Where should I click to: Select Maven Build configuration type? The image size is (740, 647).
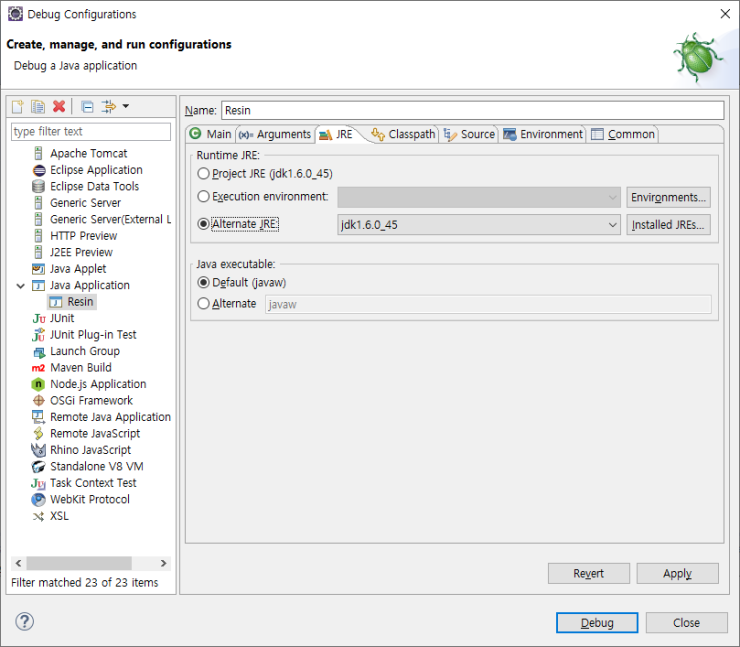point(80,368)
